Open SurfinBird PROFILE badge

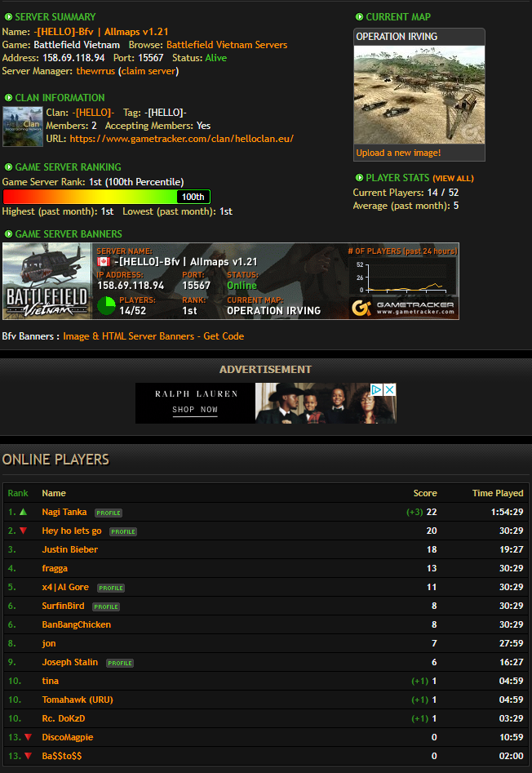(106, 606)
